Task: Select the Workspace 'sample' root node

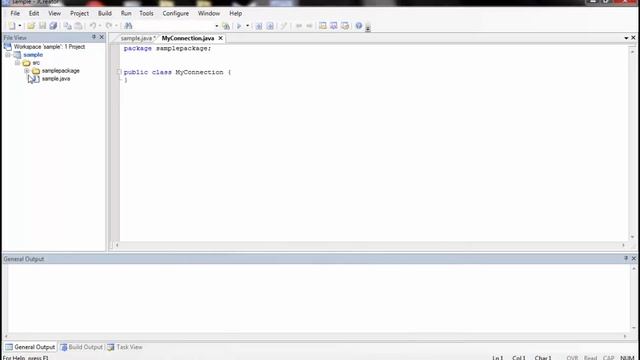Action: tap(49, 47)
